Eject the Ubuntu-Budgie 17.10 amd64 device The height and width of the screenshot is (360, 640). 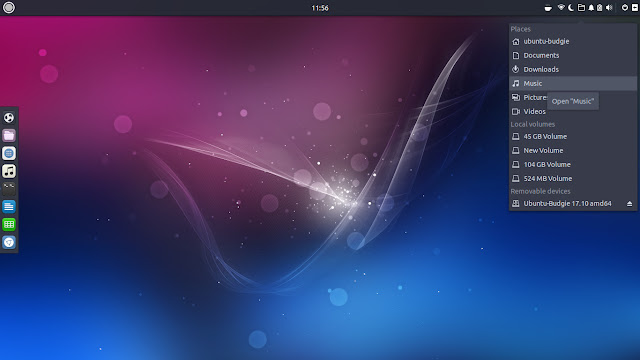[629, 204]
